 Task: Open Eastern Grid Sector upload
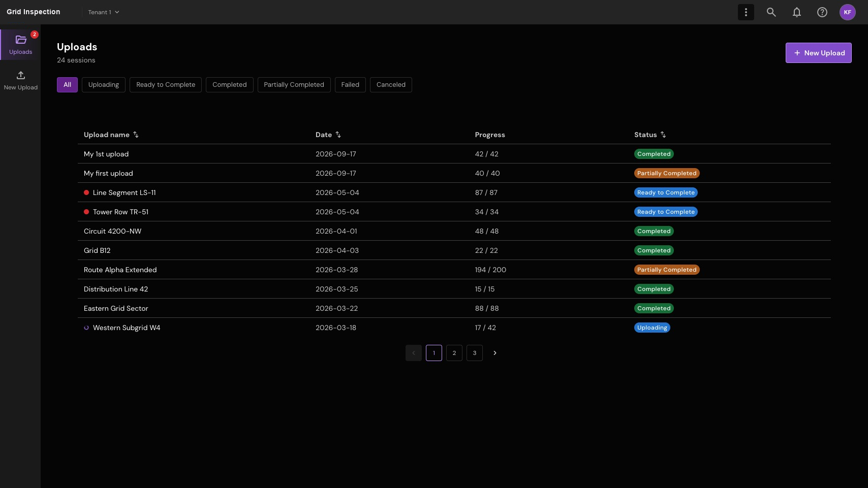click(454, 308)
